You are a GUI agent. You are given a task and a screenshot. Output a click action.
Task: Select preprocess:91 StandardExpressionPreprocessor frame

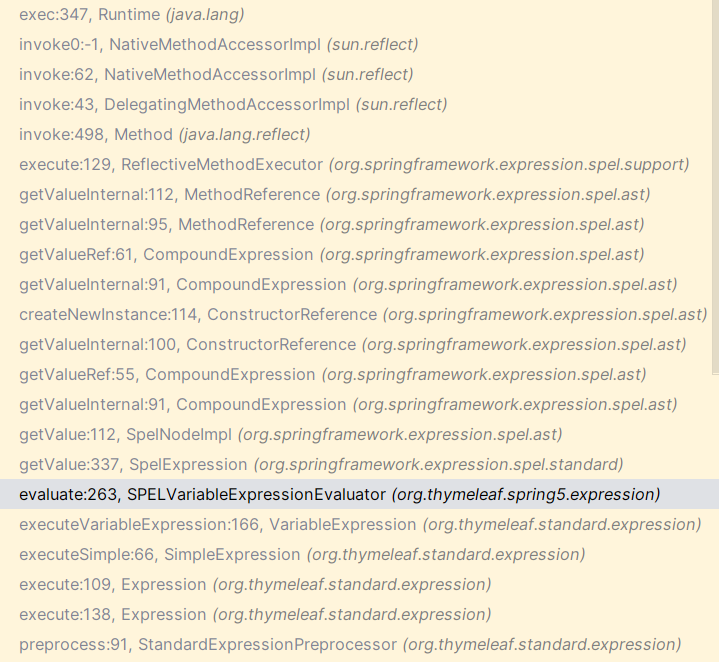(x=355, y=645)
